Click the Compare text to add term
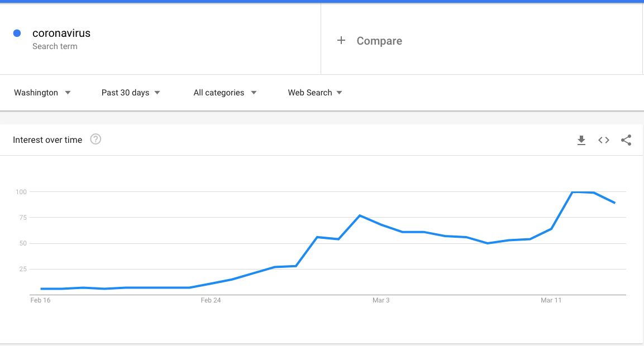The image size is (644, 346). (x=379, y=41)
